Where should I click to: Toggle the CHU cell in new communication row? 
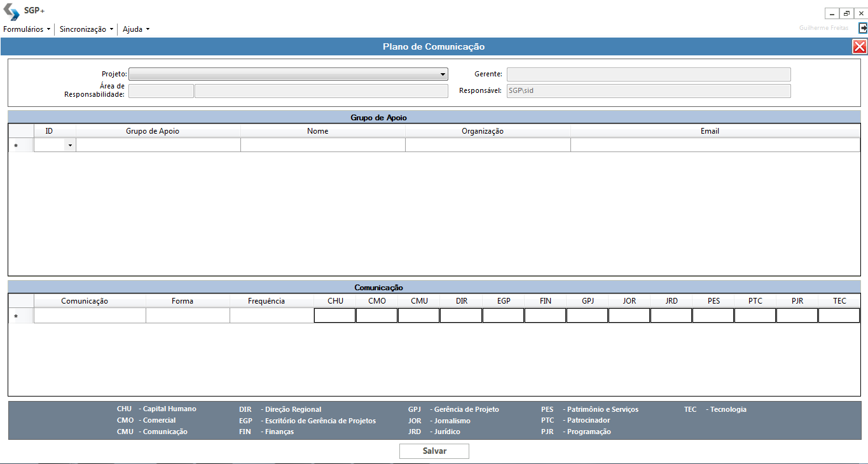pyautogui.click(x=335, y=316)
